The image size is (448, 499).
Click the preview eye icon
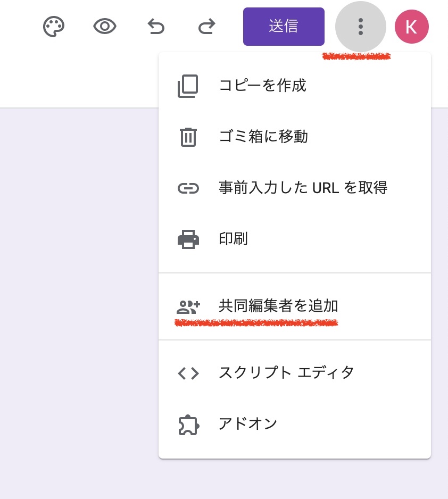pos(105,26)
